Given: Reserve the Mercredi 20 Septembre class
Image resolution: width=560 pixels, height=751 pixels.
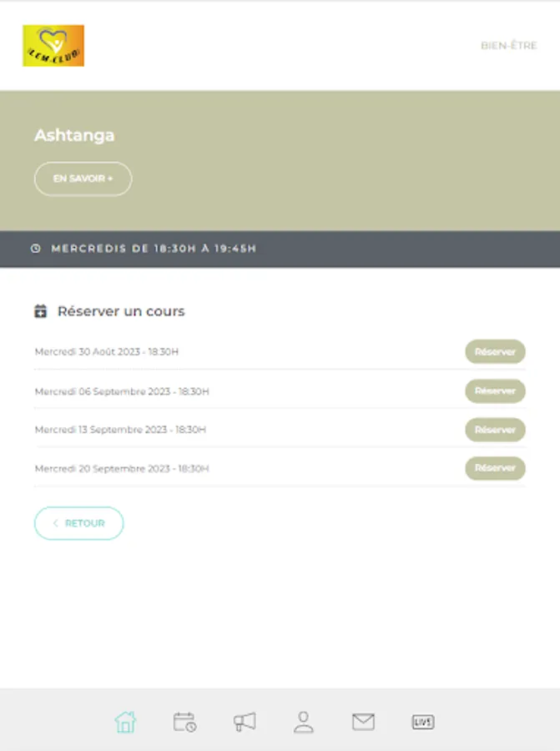Looking at the screenshot, I should coord(495,468).
